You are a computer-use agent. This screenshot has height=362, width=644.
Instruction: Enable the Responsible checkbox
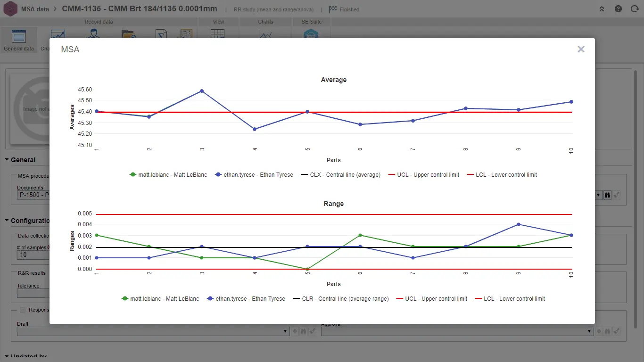(x=22, y=309)
